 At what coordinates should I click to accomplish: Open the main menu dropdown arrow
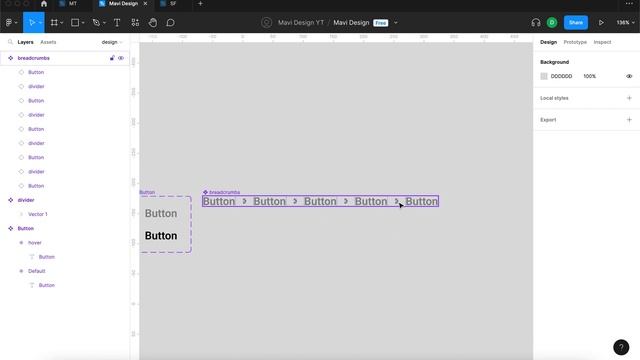pyautogui.click(x=16, y=23)
